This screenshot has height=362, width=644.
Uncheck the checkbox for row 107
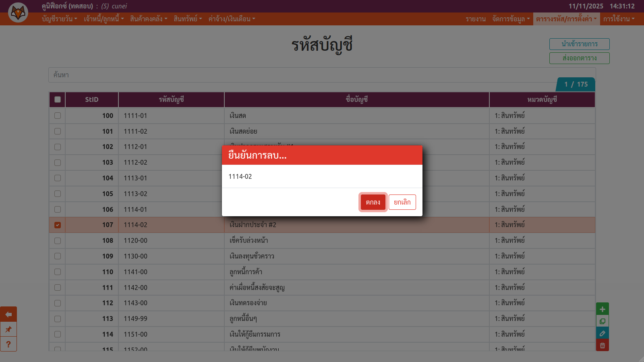click(58, 225)
